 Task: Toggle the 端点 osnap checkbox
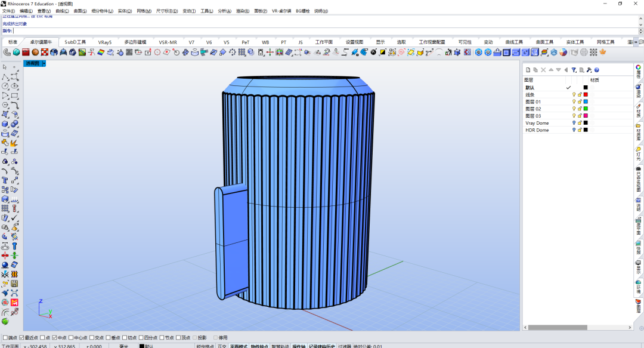(5, 338)
